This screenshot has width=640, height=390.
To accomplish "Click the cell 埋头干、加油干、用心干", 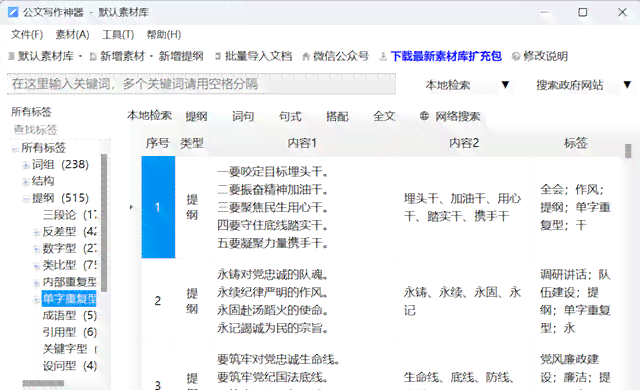I will coord(465,207).
